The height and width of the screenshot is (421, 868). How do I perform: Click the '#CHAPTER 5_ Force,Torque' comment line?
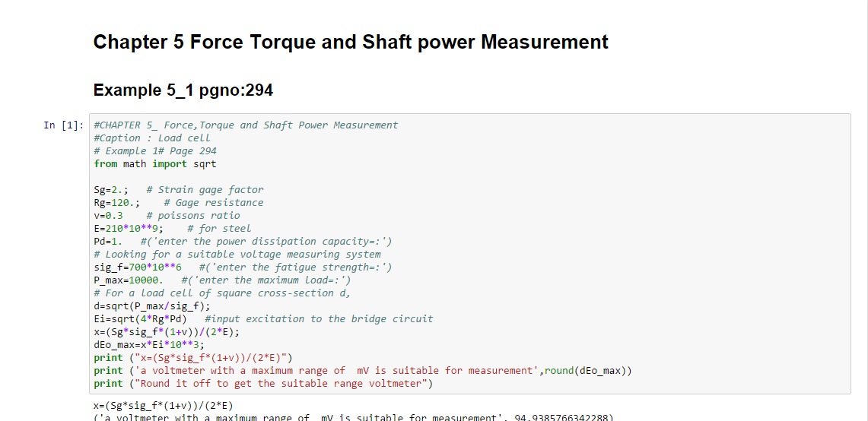[246, 125]
